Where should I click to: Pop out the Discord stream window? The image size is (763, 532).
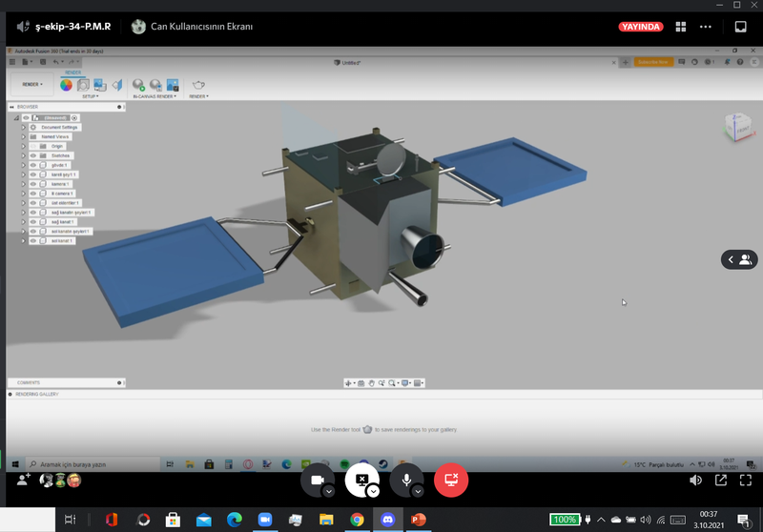coord(721,481)
